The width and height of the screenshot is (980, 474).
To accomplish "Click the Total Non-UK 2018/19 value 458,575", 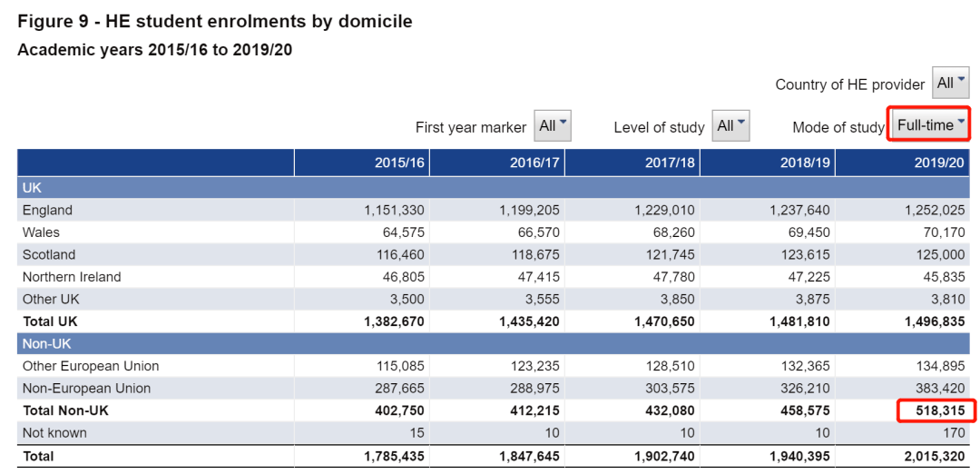I will coord(806,410).
